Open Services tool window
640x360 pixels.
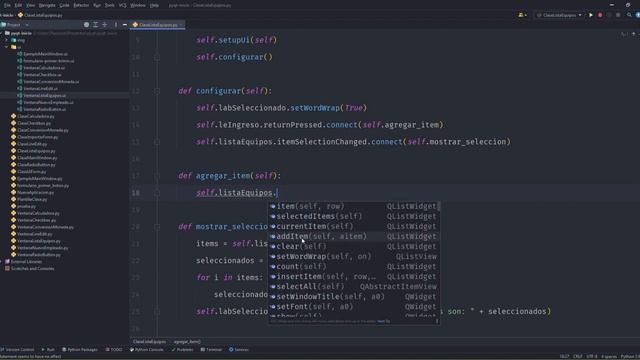click(239, 350)
